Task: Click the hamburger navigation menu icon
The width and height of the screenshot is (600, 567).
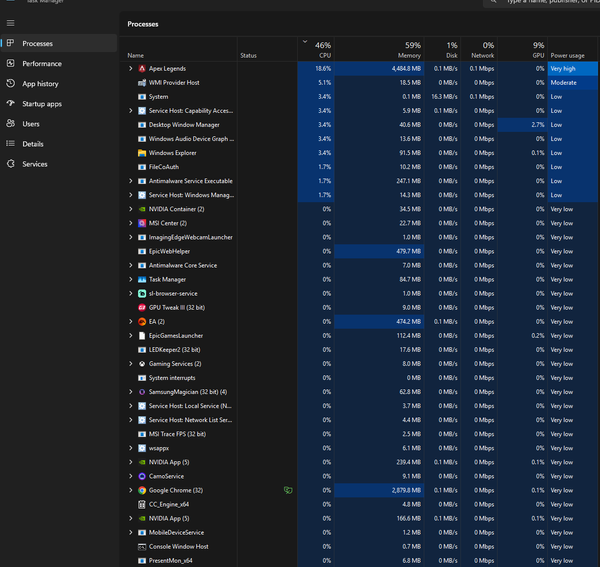Action: 10,22
